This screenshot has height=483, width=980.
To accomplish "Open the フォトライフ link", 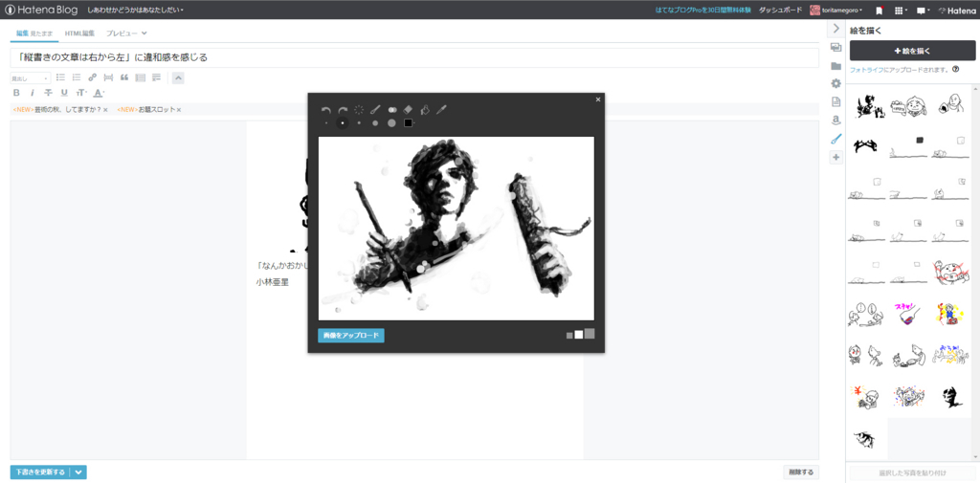I will point(867,70).
